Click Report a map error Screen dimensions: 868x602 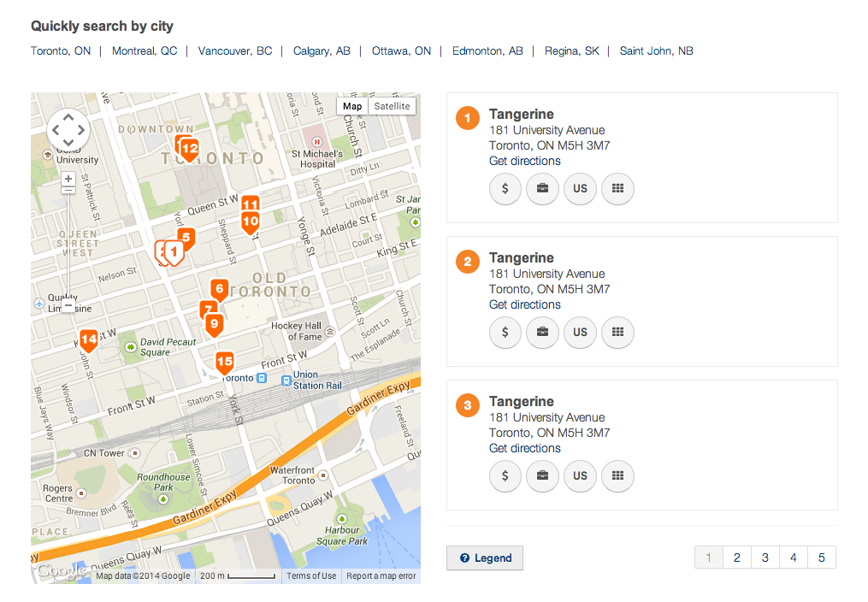tap(381, 576)
